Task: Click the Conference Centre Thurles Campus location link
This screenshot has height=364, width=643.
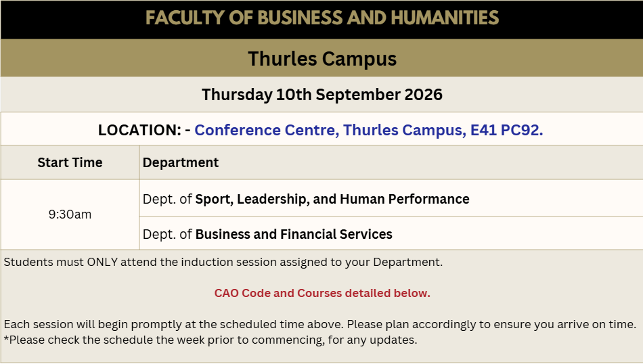Action: tap(368, 130)
